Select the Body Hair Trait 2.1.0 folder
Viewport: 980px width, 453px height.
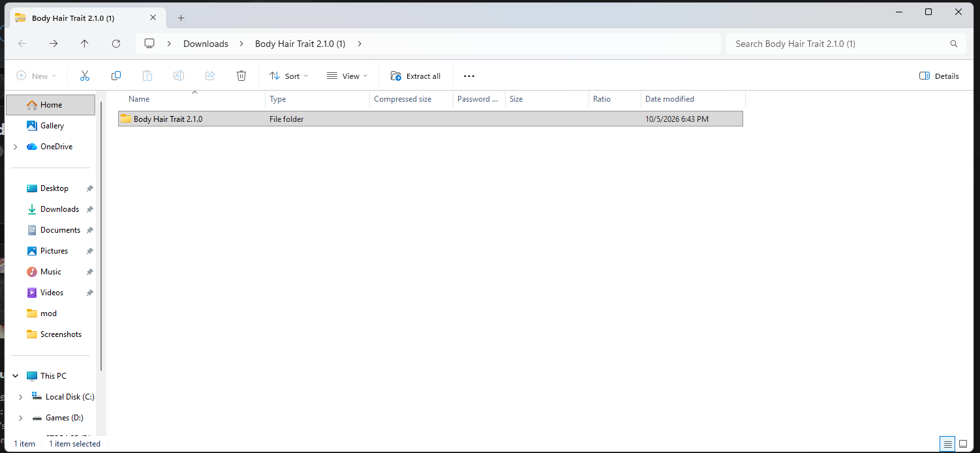(x=431, y=119)
